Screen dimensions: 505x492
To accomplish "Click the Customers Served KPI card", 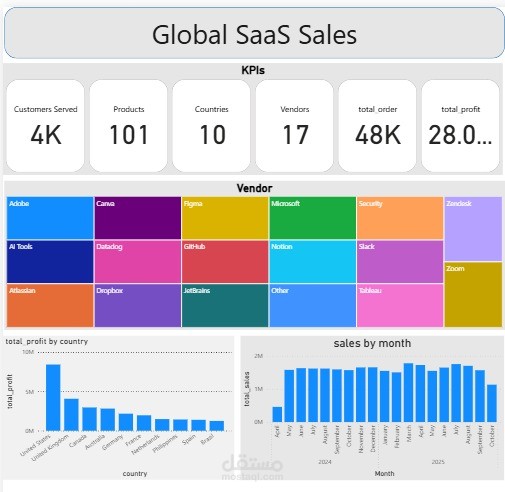I will point(45,126).
